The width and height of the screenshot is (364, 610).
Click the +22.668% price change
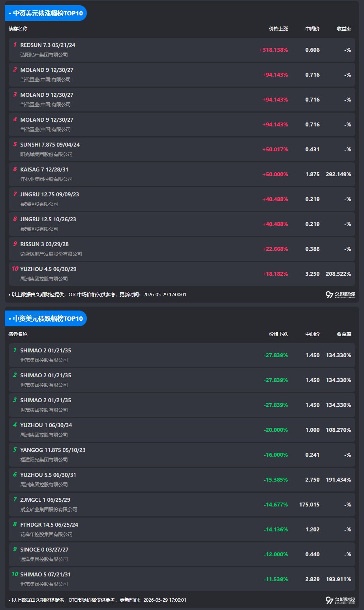click(x=275, y=249)
